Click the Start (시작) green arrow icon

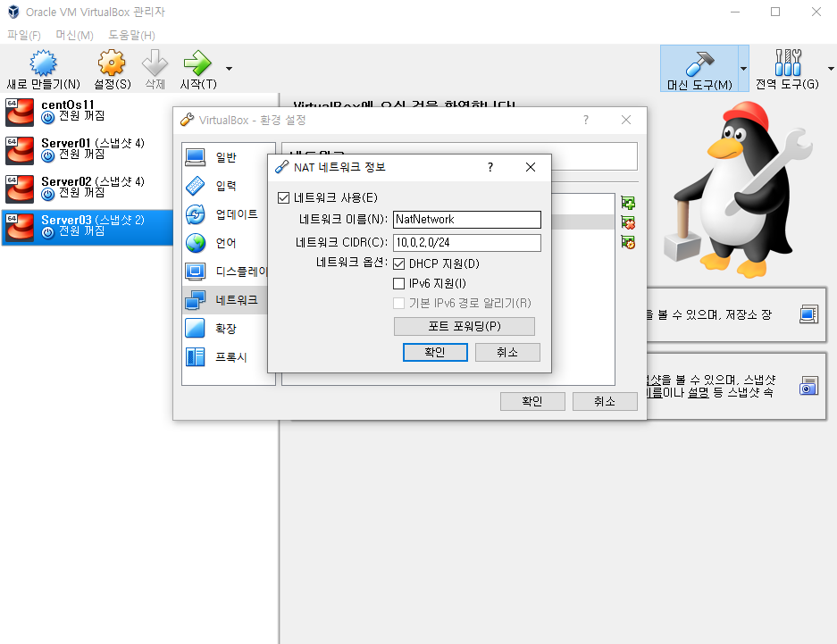(197, 63)
